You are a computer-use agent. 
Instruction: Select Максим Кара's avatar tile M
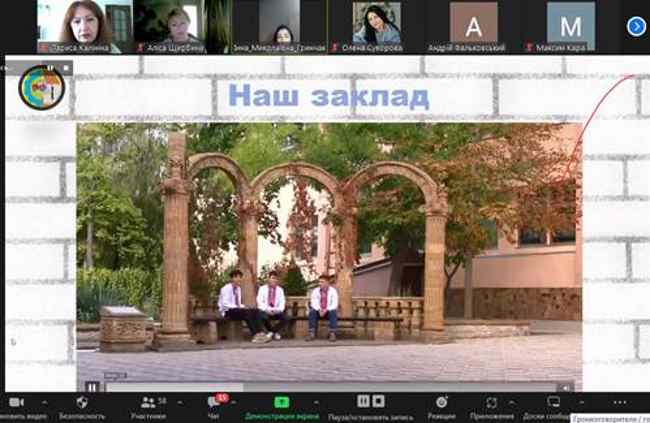click(570, 26)
